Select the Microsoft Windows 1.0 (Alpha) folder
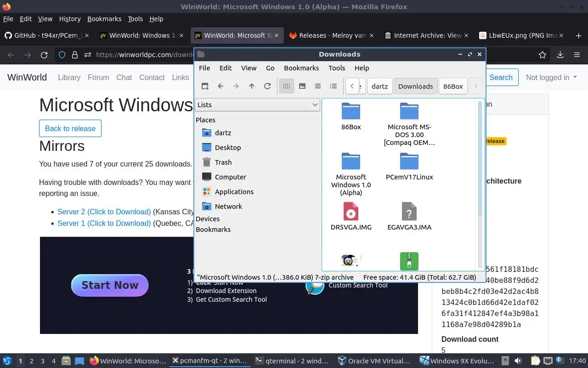 coord(351,174)
